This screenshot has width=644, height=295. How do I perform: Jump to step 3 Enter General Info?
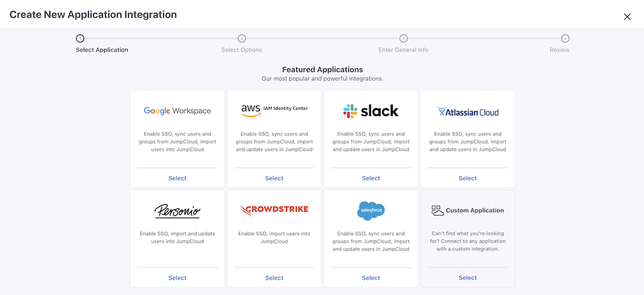click(x=403, y=39)
